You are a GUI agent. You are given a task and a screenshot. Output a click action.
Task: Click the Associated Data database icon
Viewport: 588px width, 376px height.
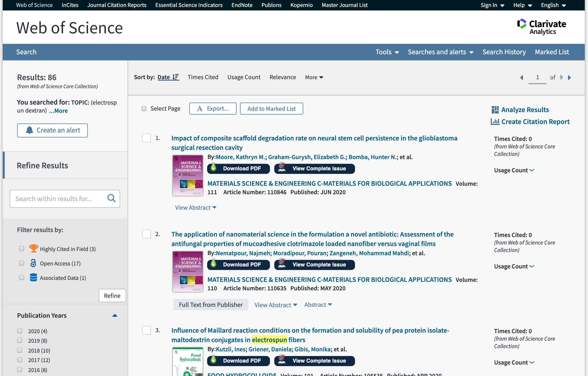(x=33, y=277)
